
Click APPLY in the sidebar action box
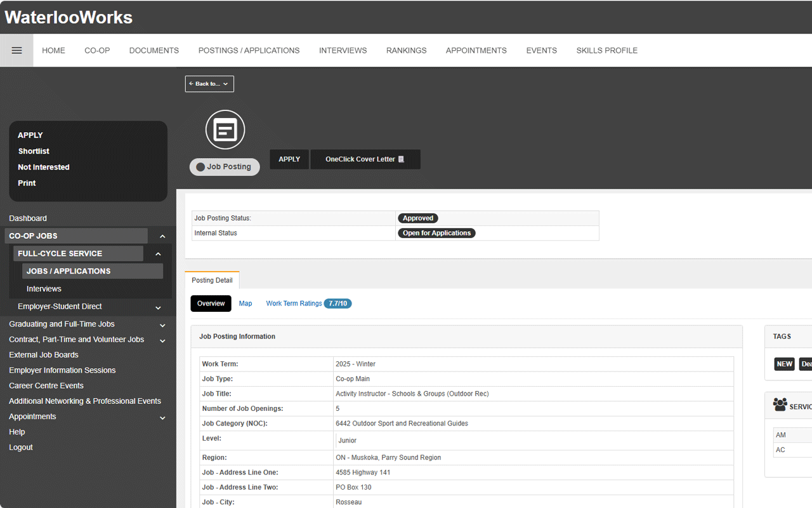[x=30, y=135]
